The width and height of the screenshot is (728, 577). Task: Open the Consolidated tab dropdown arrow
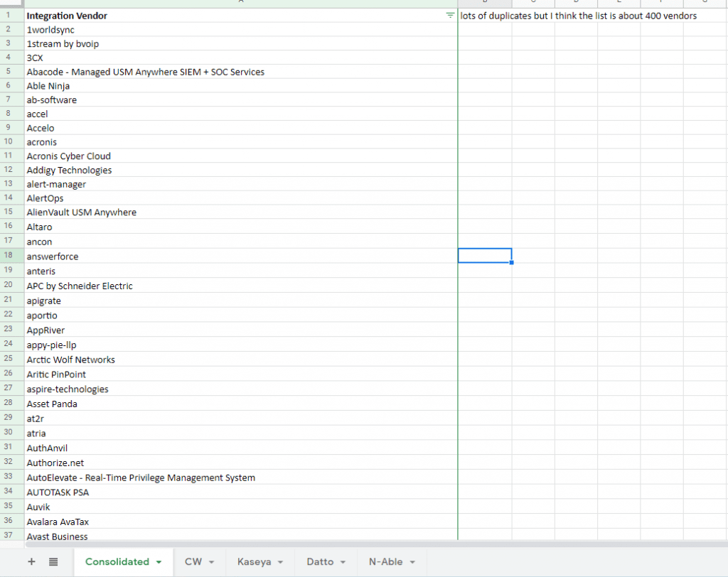159,562
